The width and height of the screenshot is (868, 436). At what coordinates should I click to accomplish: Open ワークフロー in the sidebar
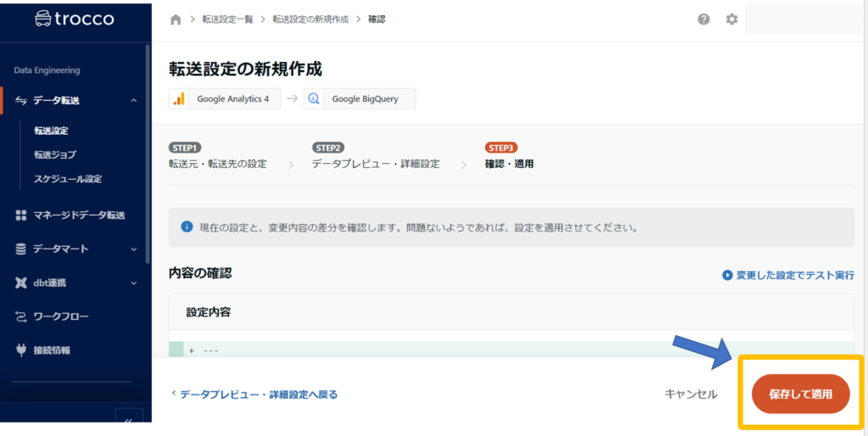point(60,316)
